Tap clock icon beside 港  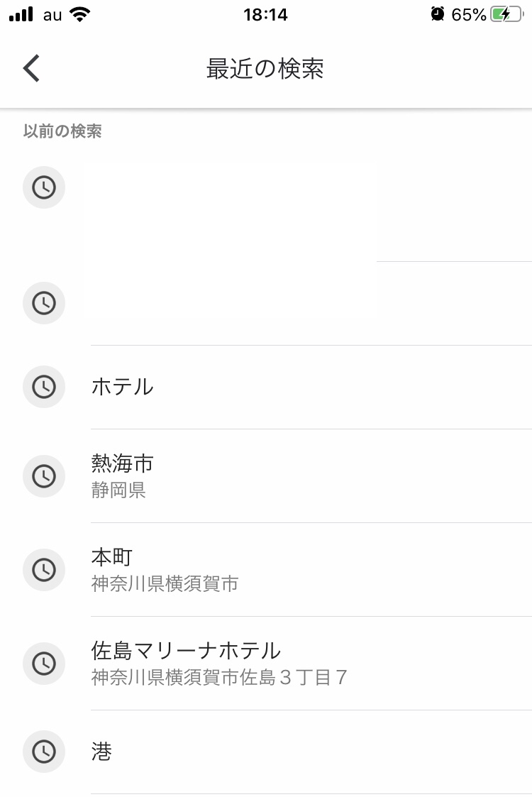(x=44, y=752)
